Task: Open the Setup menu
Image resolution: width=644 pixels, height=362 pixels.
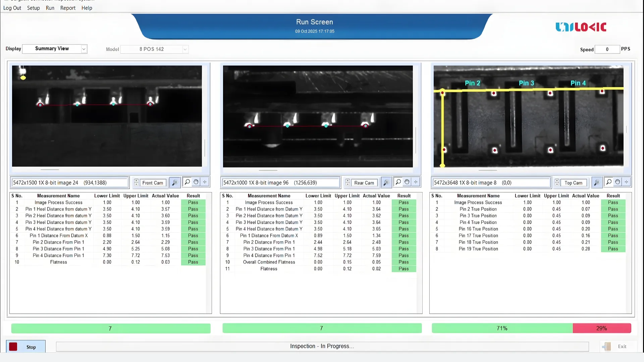Action: 33,8
